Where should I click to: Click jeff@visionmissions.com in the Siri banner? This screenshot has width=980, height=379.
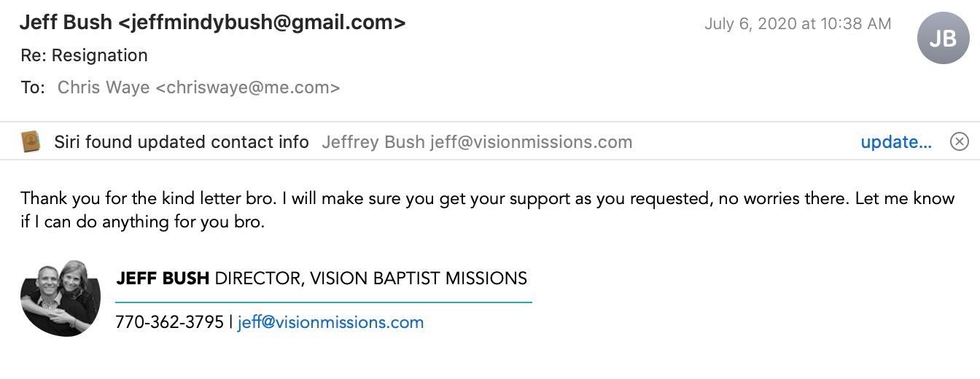531,142
